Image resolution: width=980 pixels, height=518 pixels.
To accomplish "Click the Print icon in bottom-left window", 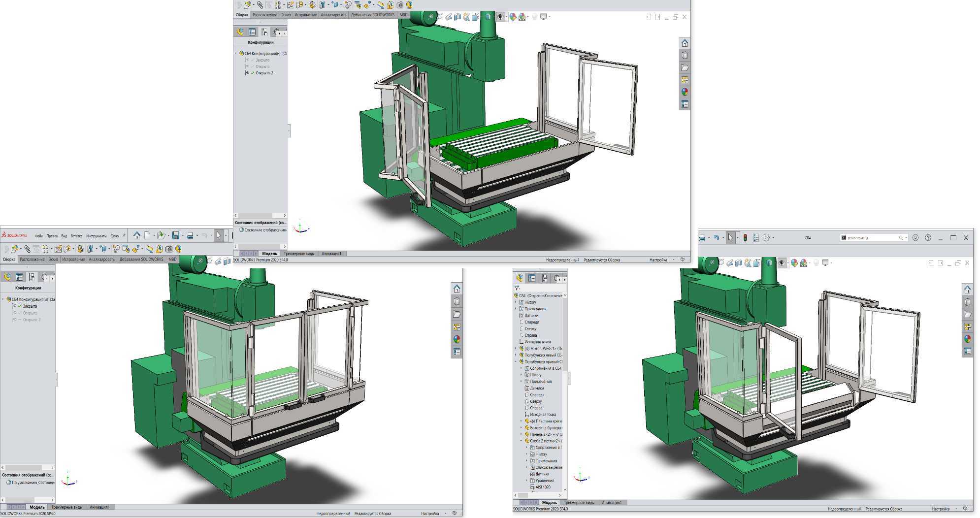I will pyautogui.click(x=190, y=235).
